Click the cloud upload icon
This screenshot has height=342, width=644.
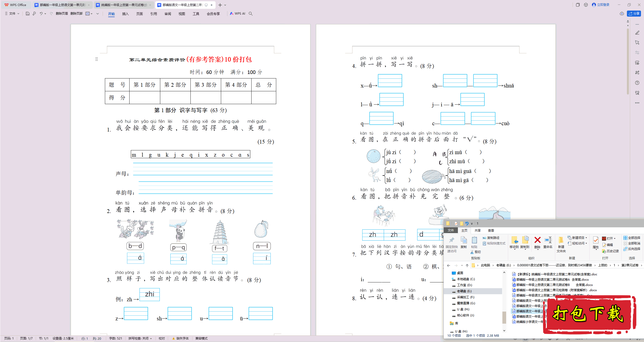[x=622, y=14]
